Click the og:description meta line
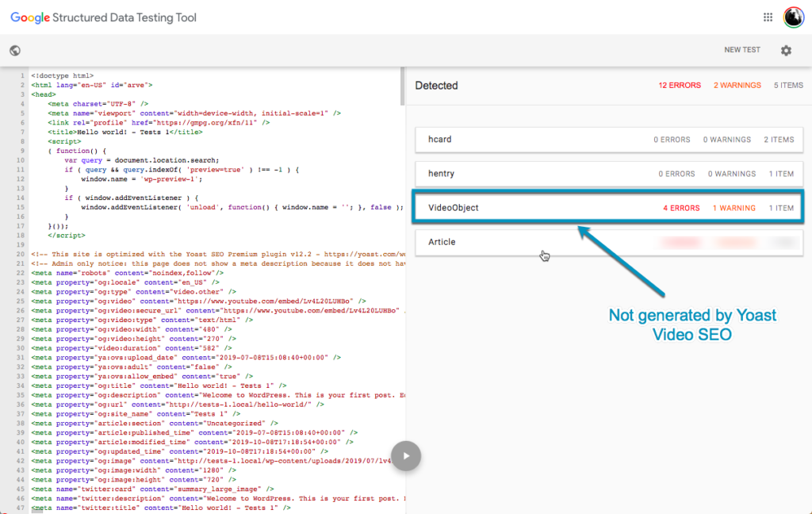The height and width of the screenshot is (514, 812). 218,395
